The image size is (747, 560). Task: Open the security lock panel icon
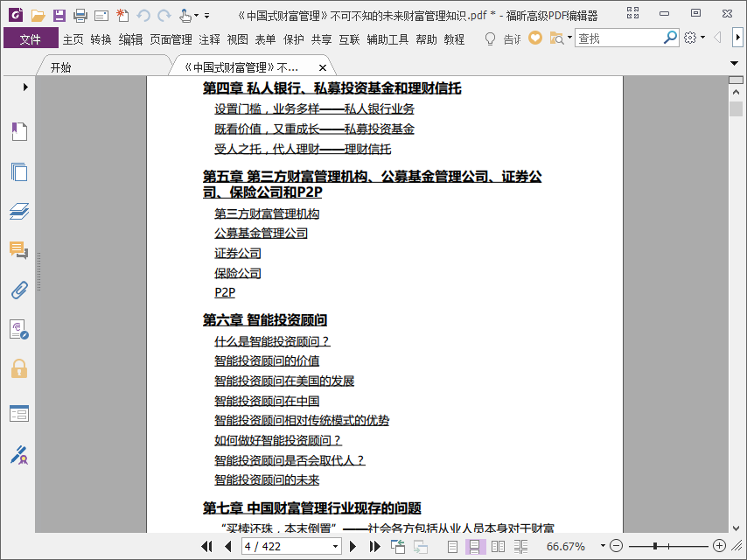coord(19,368)
